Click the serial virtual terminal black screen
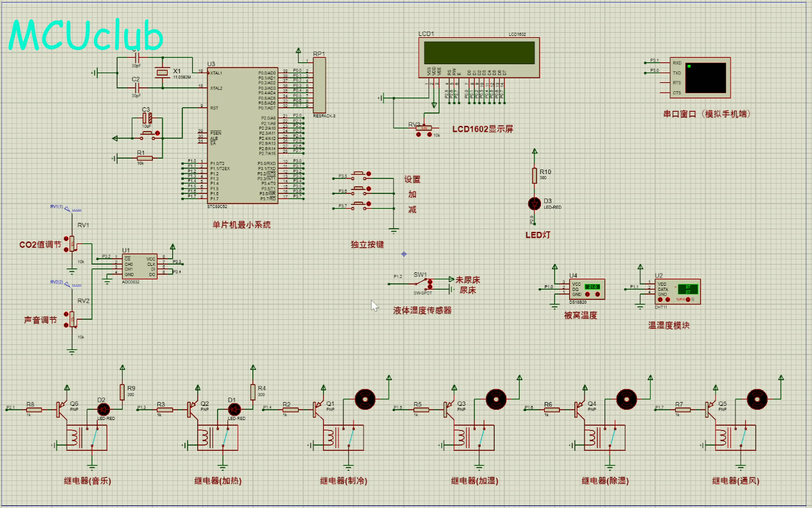Image resolution: width=812 pixels, height=508 pixels. [x=705, y=77]
